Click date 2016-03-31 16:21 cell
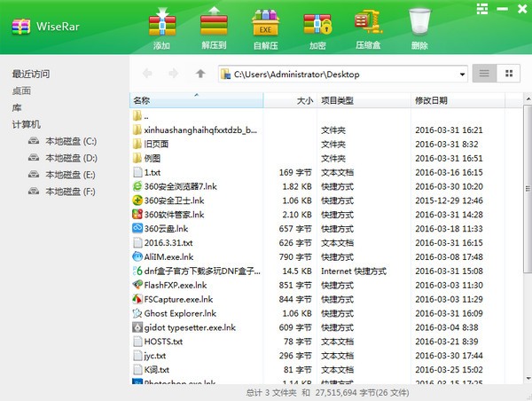The width and height of the screenshot is (532, 401). tap(449, 130)
